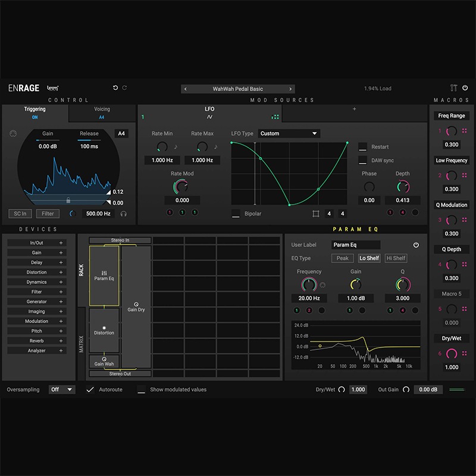Screen dimensions: 476x476
Task: Toggle the Restart checkbox
Action: [363, 147]
